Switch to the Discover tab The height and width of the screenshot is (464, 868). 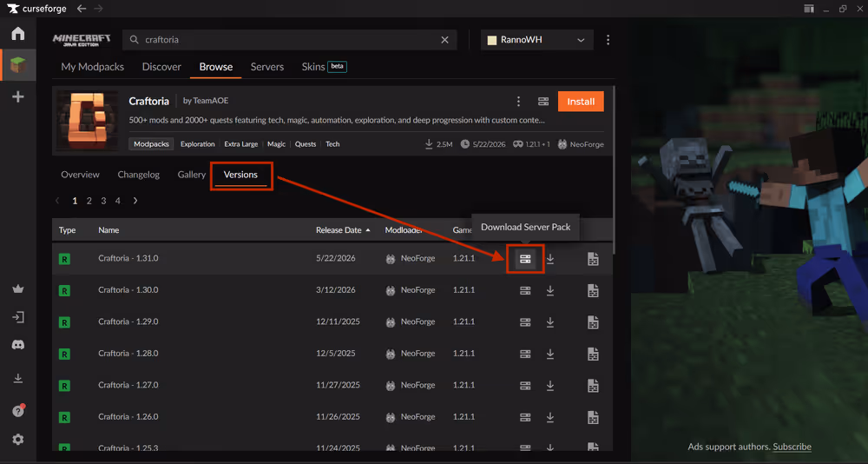[x=161, y=67]
